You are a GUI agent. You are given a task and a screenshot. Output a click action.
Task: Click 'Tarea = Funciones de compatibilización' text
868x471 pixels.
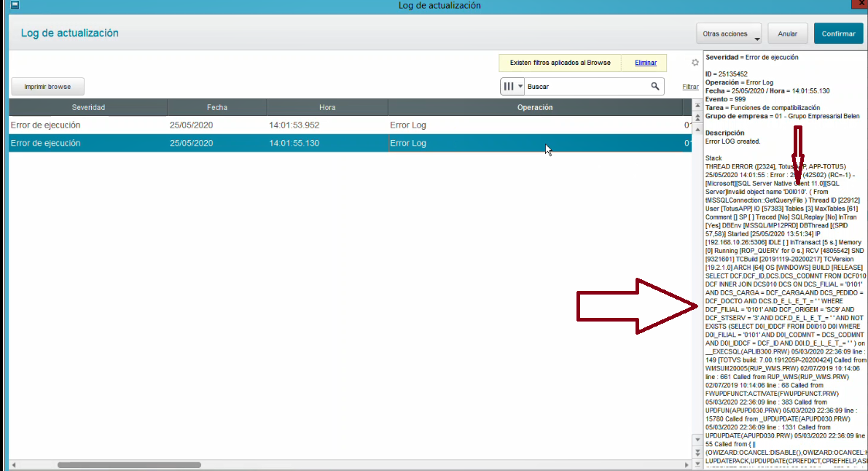pos(763,107)
